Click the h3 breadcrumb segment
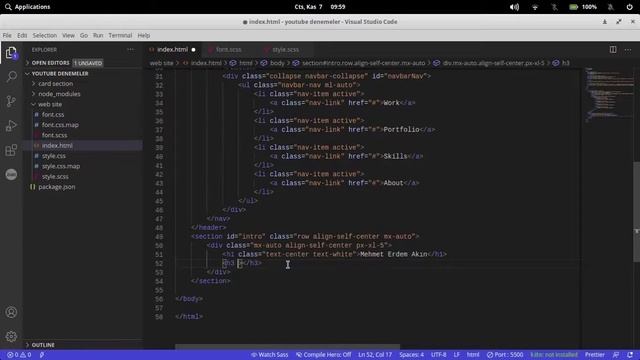 click(x=565, y=63)
